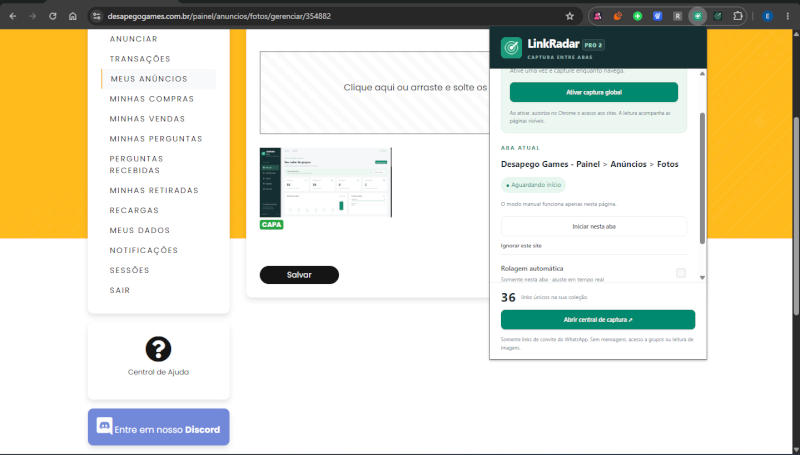Viewport: 800px width, 455px height.
Task: Reload the page using the refresh icon
Action: (53, 16)
